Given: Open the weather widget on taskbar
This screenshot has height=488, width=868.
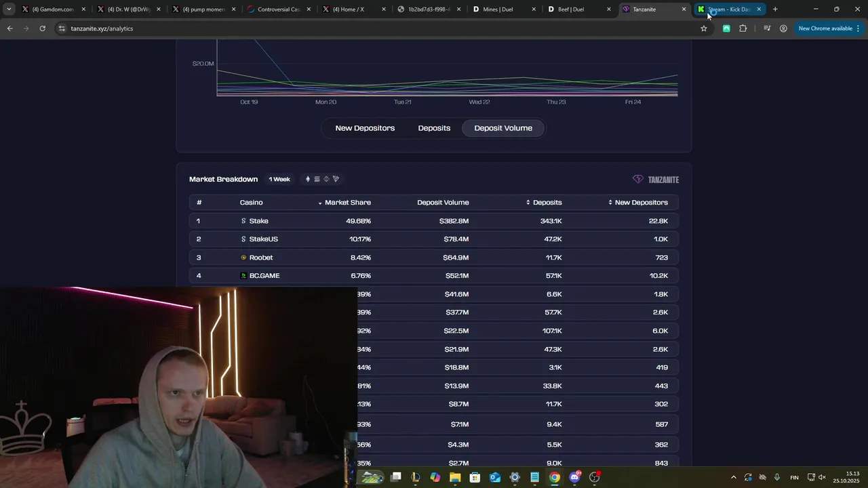Looking at the screenshot, I should (372, 477).
